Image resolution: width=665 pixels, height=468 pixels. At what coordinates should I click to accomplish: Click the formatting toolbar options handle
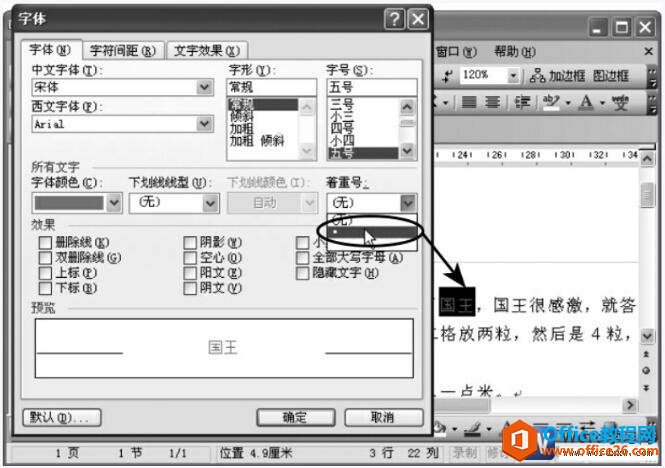[652, 104]
